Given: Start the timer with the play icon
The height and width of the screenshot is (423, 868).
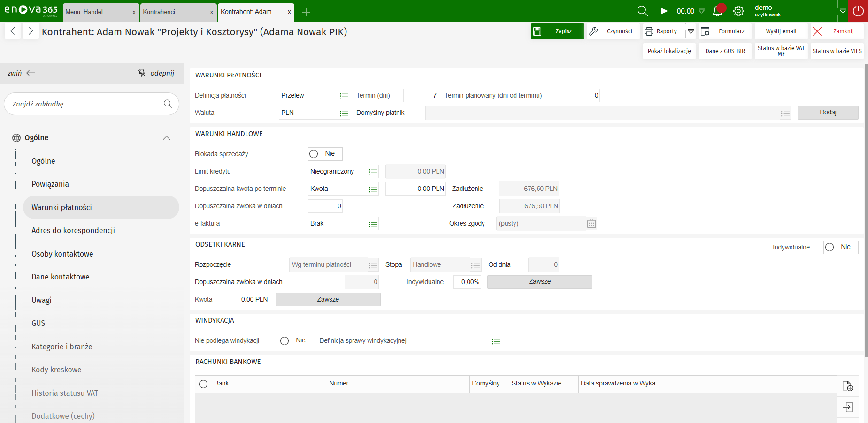Looking at the screenshot, I should pos(664,11).
